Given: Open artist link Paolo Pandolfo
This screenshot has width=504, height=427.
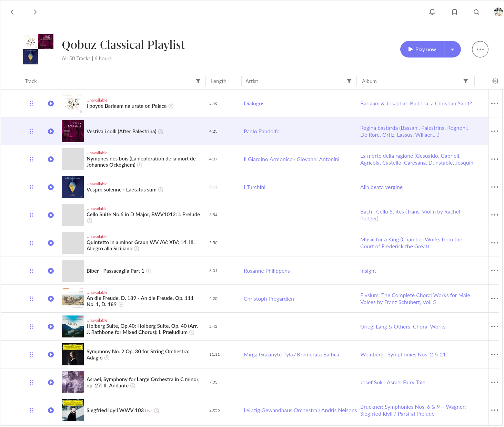Looking at the screenshot, I should [261, 131].
